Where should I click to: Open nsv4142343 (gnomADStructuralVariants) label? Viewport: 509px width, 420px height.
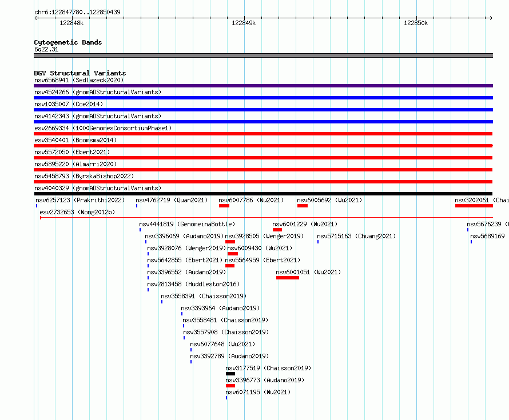click(x=98, y=116)
